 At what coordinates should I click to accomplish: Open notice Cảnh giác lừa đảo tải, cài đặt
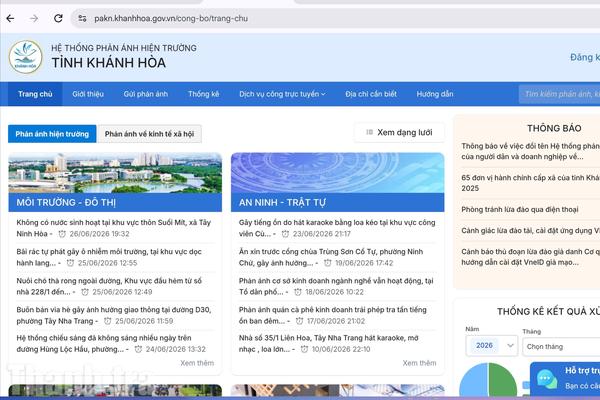pos(530,231)
